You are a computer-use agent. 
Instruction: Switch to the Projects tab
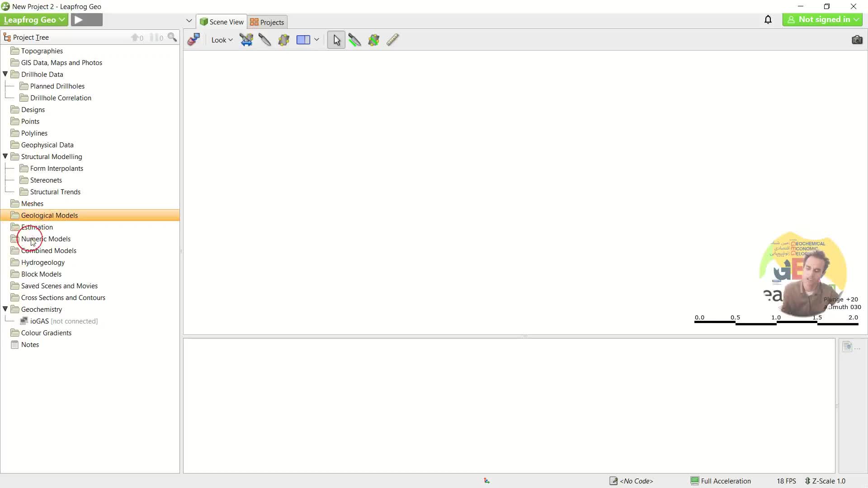click(x=267, y=22)
